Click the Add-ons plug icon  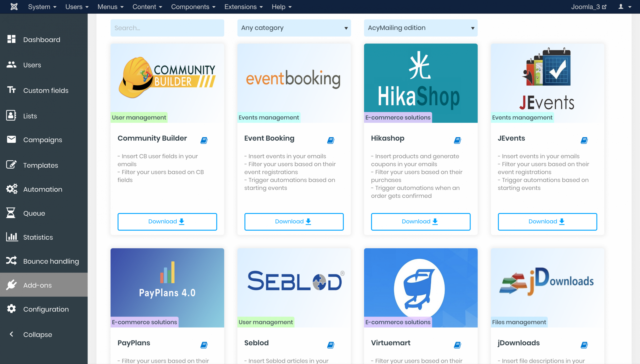click(x=11, y=285)
